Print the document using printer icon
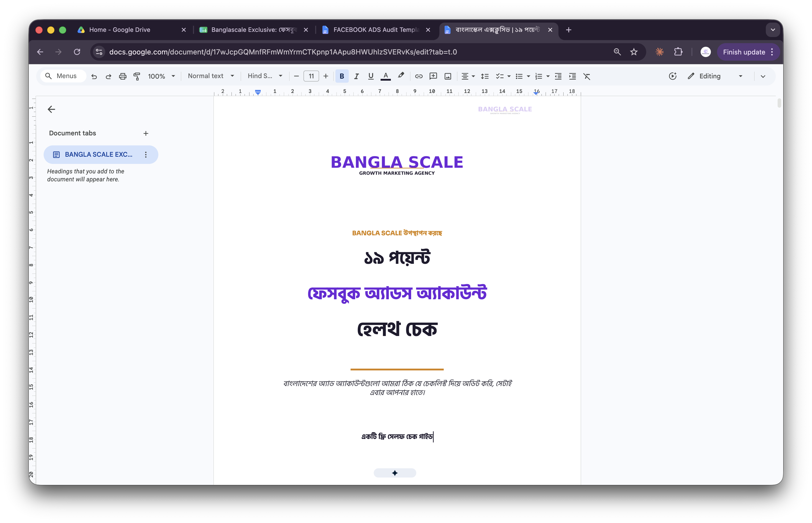 (122, 76)
